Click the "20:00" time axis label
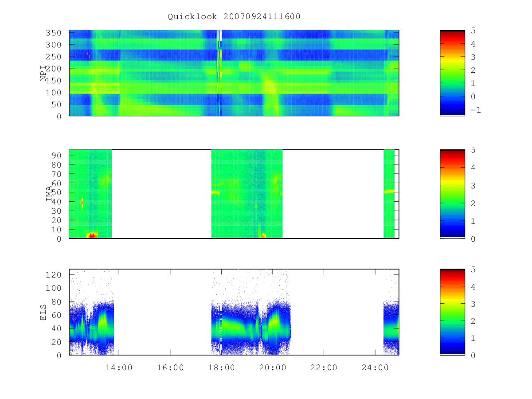 click(273, 368)
